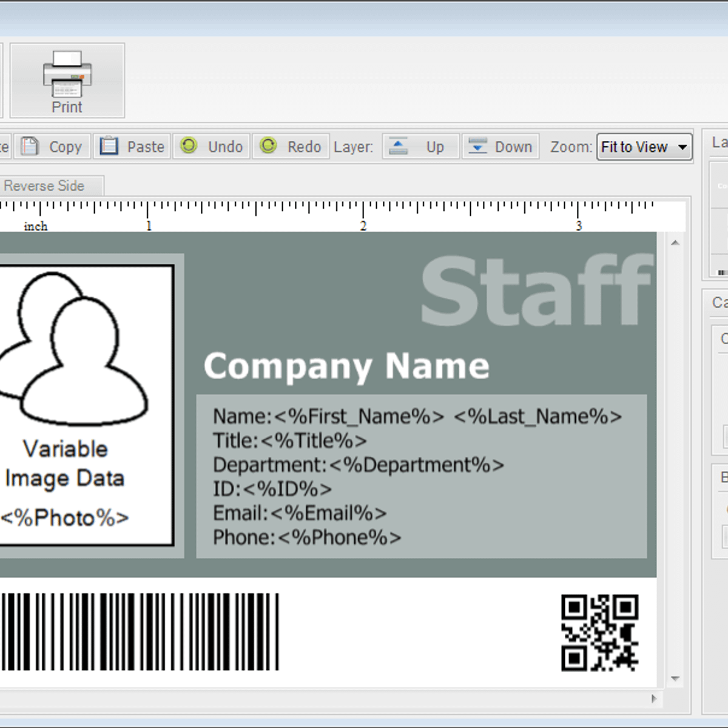
Task: Click the 2 inch ruler mark
Action: pyautogui.click(x=363, y=226)
